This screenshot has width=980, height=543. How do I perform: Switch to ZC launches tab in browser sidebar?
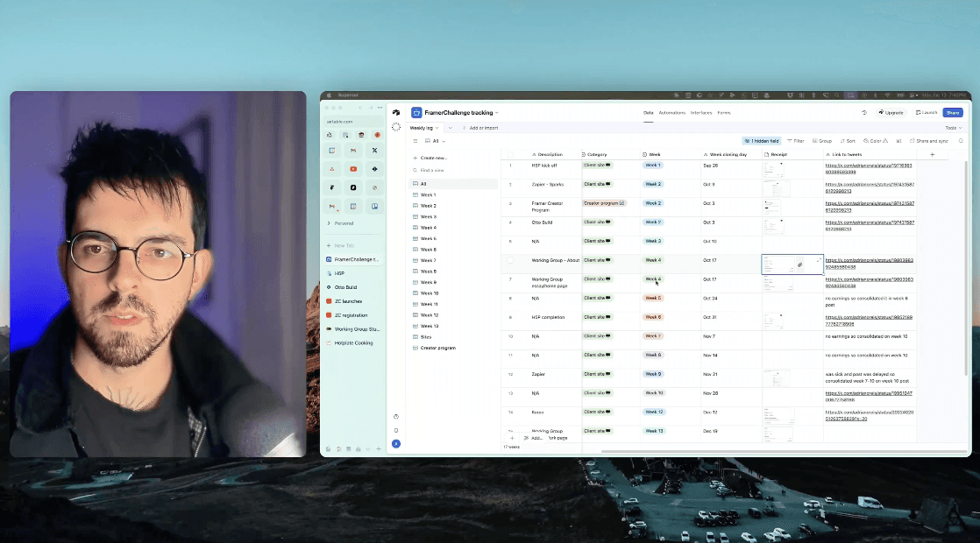353,301
